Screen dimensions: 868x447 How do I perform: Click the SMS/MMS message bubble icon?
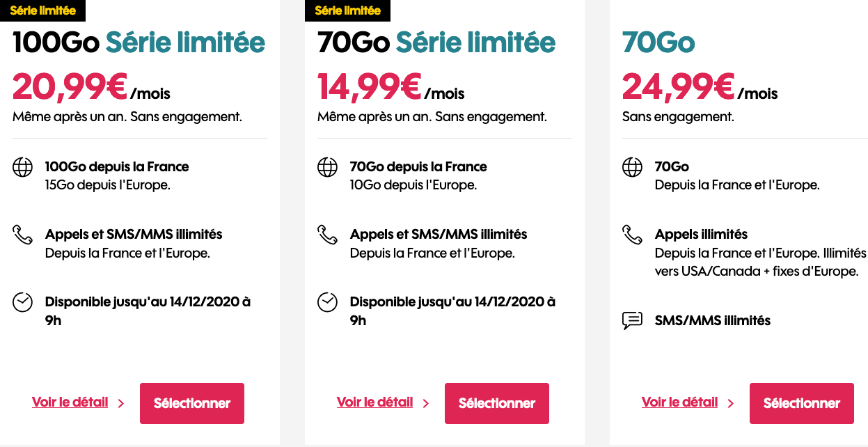[x=632, y=321]
